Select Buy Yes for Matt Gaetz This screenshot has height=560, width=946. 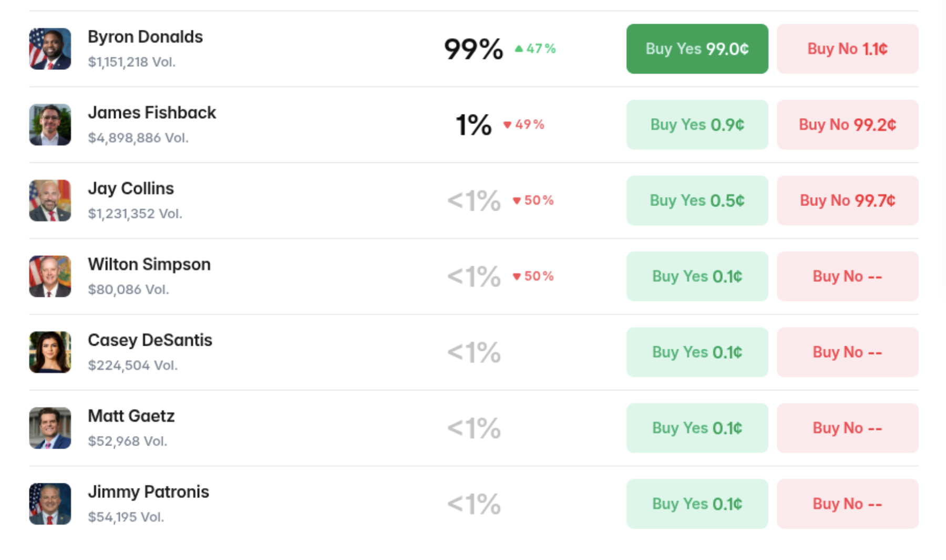click(697, 428)
